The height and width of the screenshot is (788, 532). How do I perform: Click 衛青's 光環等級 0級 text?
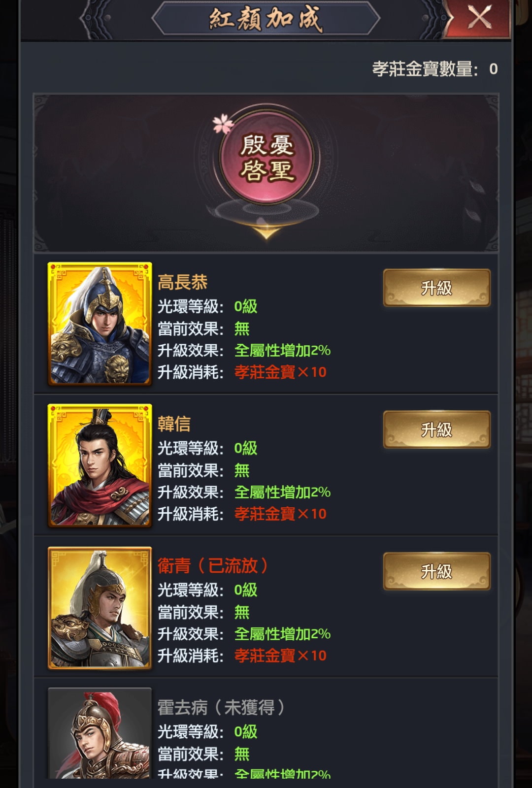(207, 590)
